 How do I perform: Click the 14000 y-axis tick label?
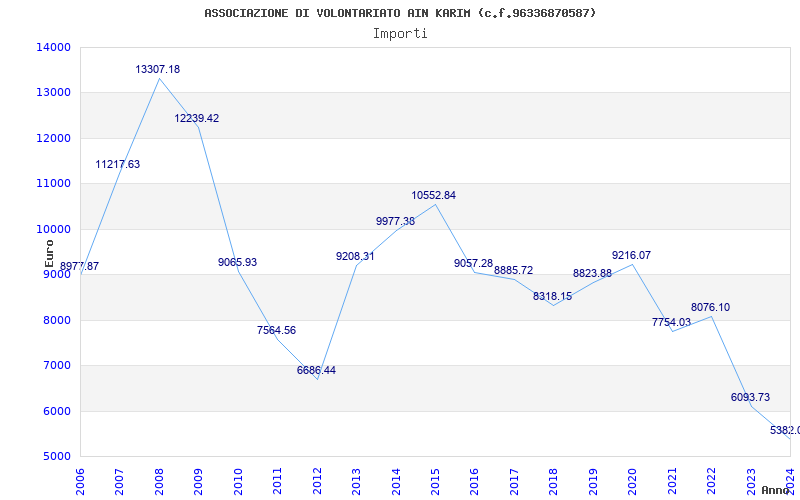click(54, 47)
